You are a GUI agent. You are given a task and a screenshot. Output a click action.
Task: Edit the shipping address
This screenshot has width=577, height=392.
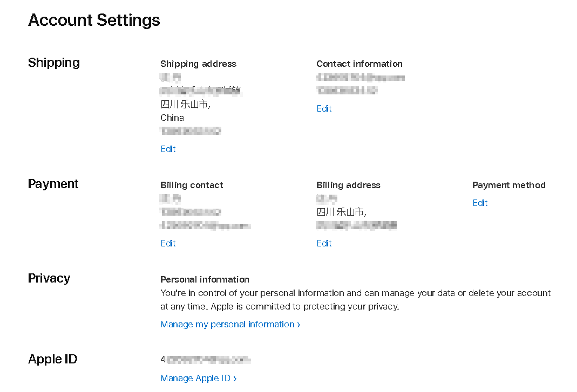tap(168, 149)
